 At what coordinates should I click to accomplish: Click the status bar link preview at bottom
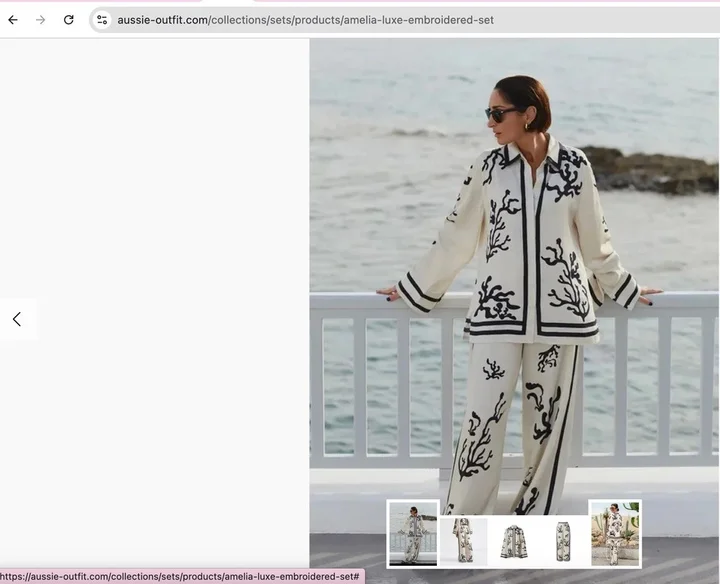tap(180, 577)
